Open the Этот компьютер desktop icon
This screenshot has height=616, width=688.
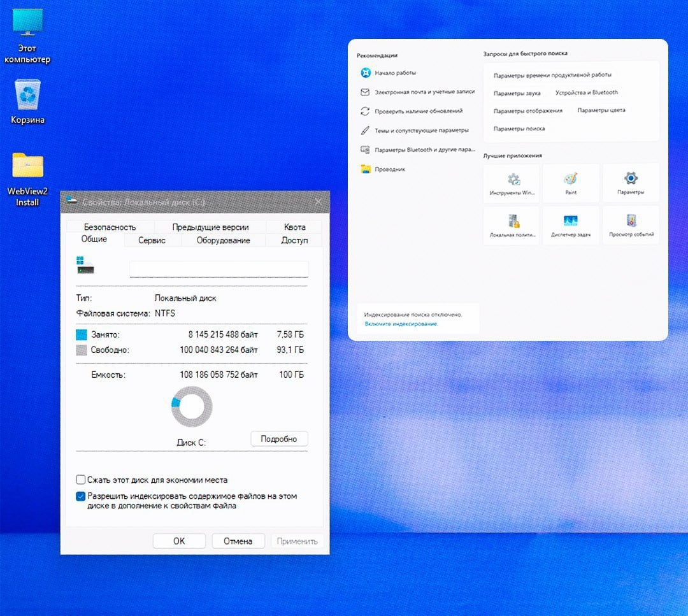point(27,36)
